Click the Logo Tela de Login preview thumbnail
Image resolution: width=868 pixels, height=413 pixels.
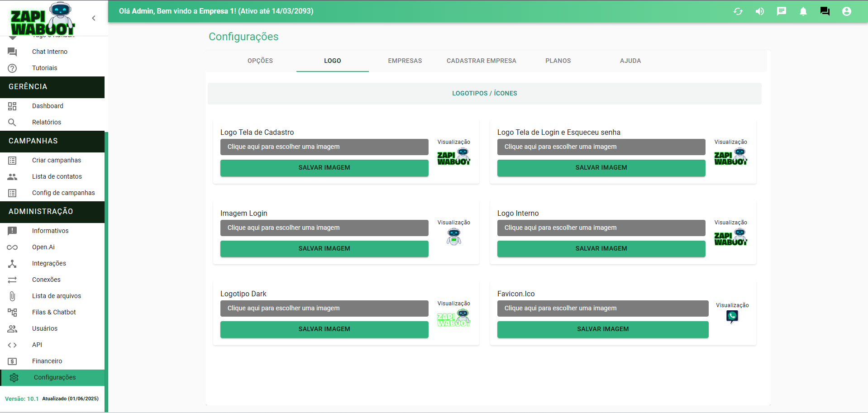(731, 157)
